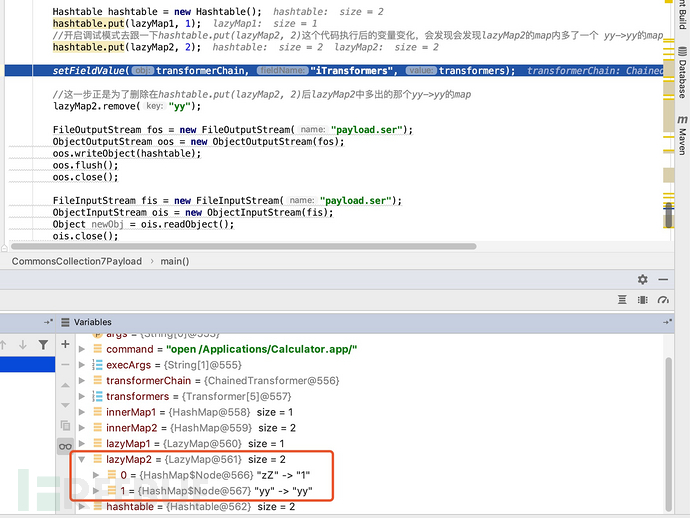690x518 pixels.
Task: Open debug tool window settings gear
Action: click(642, 279)
